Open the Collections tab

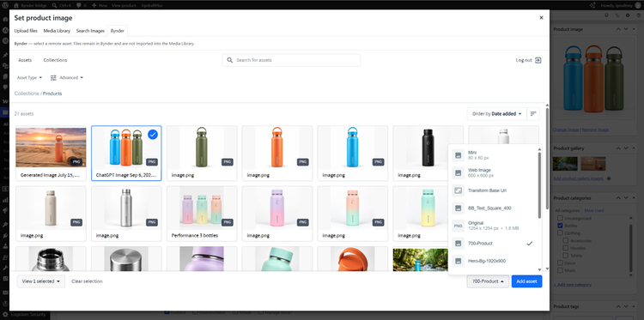(x=55, y=60)
